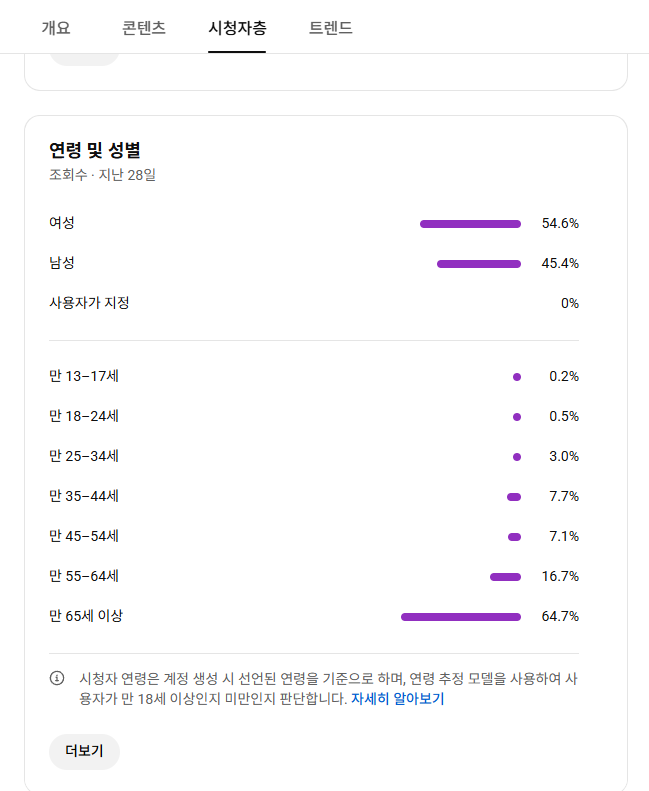
Task: Click the 남성 45.4% purple bar
Action: pyautogui.click(x=479, y=264)
